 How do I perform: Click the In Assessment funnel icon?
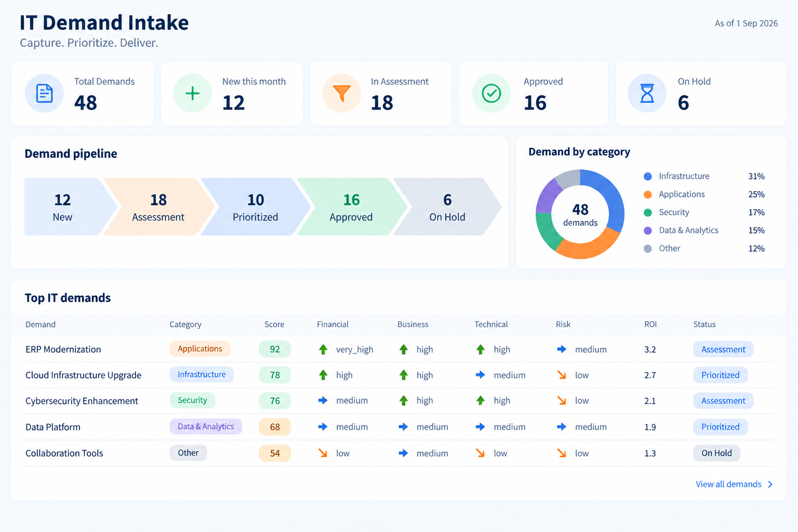tap(342, 94)
